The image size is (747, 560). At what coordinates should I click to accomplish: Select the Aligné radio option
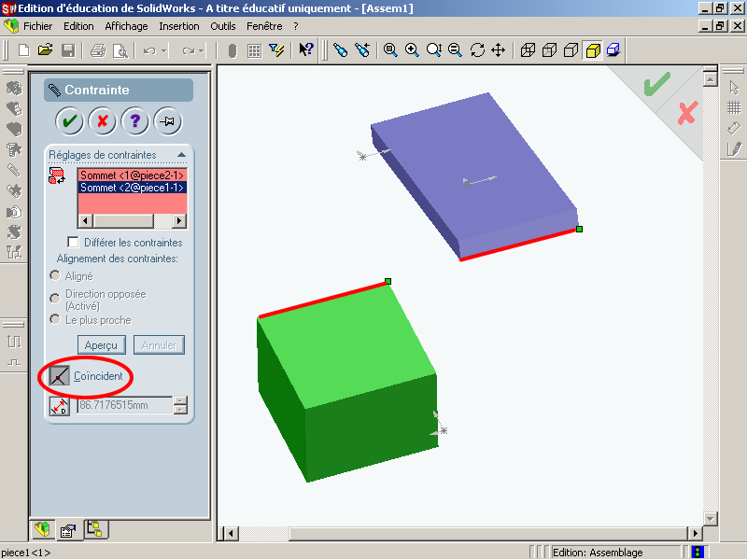tap(55, 275)
